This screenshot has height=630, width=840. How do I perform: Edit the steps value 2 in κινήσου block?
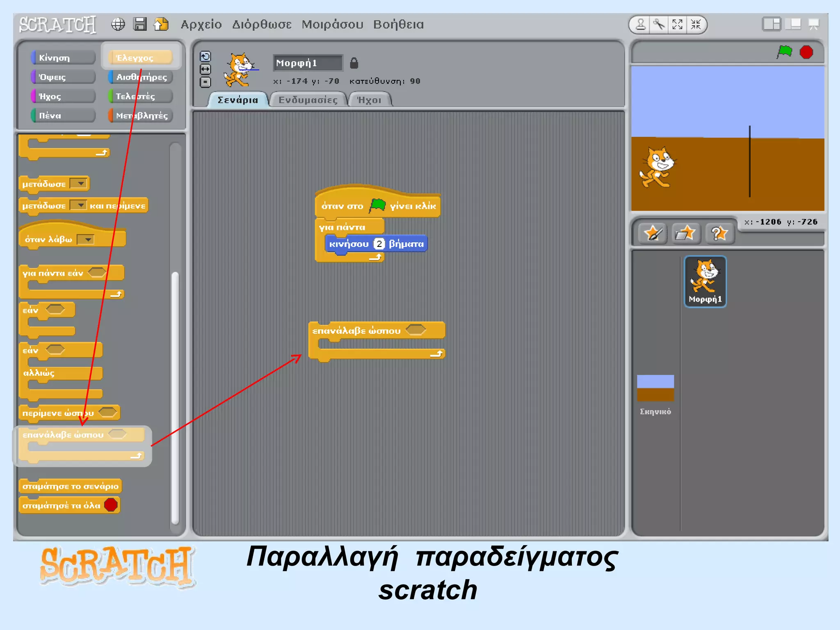coord(379,244)
